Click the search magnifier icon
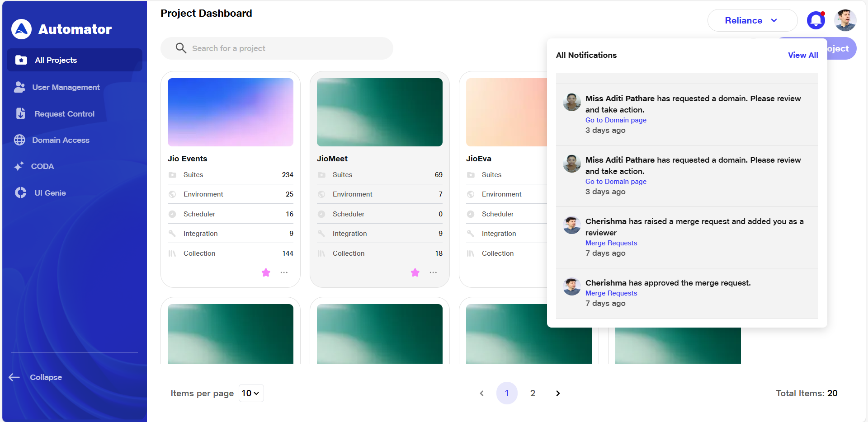 pos(181,48)
